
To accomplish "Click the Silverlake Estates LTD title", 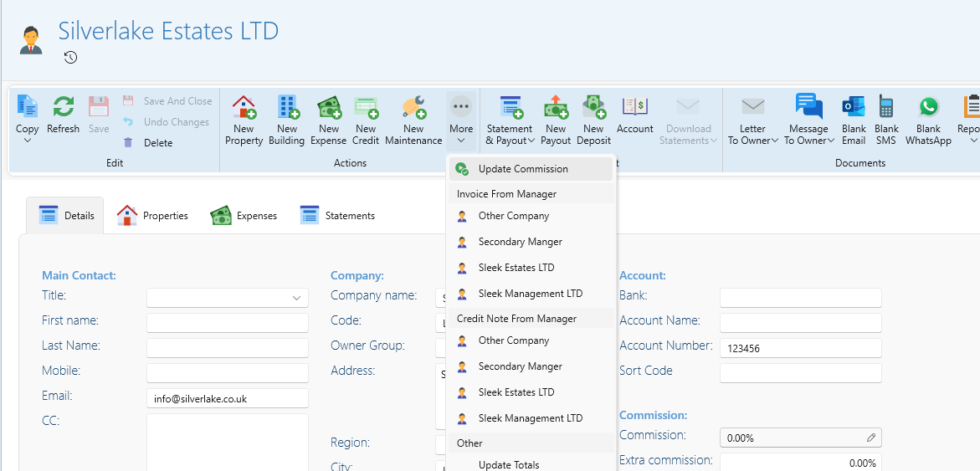I will [169, 31].
